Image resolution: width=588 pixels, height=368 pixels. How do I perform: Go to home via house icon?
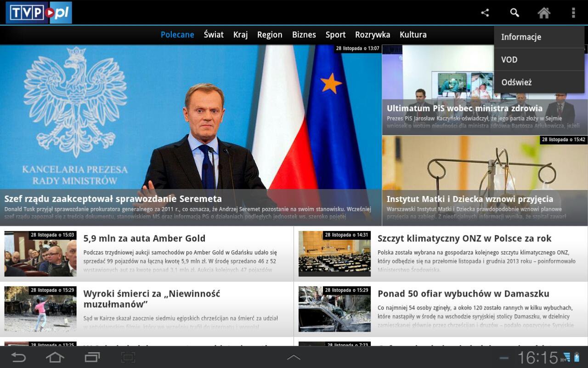click(544, 13)
